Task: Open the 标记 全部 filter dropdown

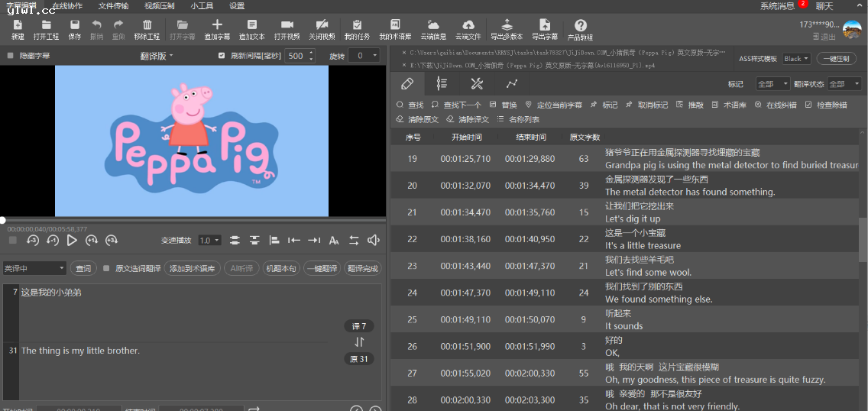Action: (x=773, y=84)
